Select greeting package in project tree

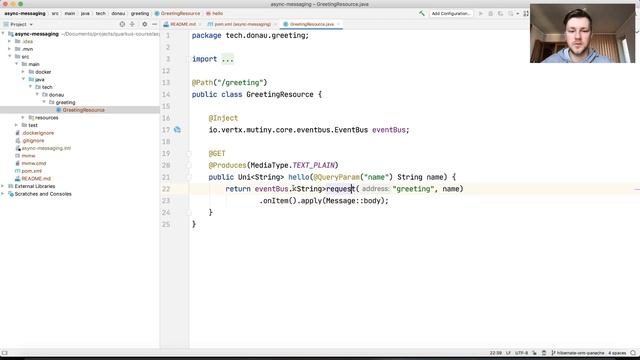(62, 102)
